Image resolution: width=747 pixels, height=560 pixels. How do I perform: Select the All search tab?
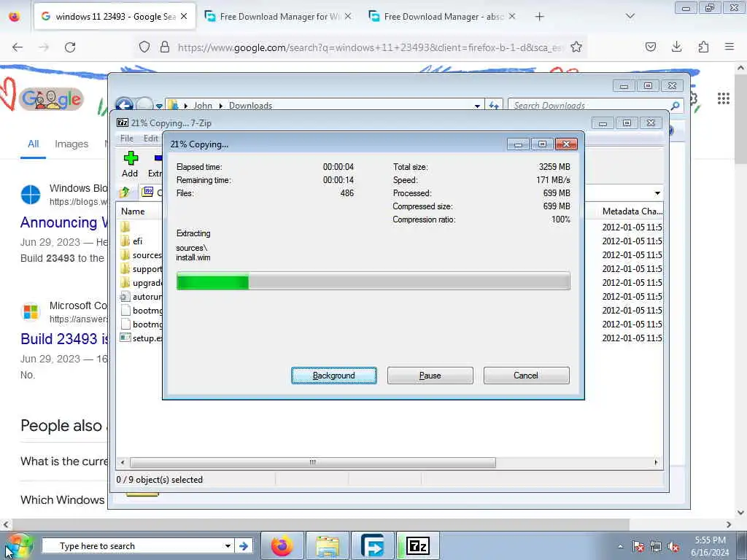33,144
